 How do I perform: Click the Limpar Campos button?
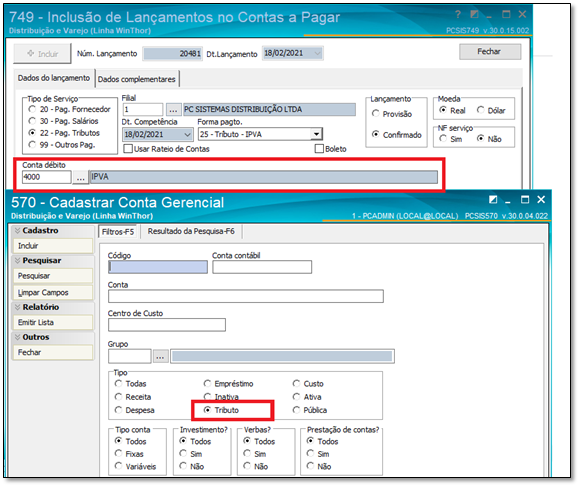[53, 292]
